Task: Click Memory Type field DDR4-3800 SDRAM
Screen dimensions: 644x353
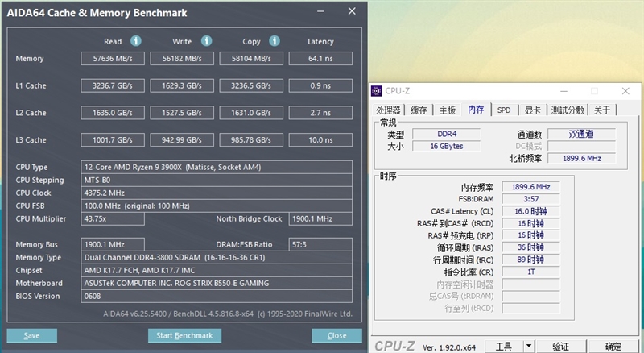Action: [x=217, y=258]
